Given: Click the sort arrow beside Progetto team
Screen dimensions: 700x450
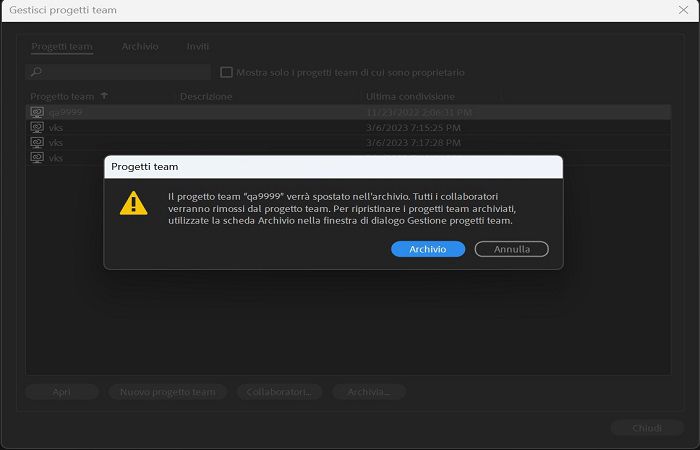Looking at the screenshot, I should click(x=104, y=96).
